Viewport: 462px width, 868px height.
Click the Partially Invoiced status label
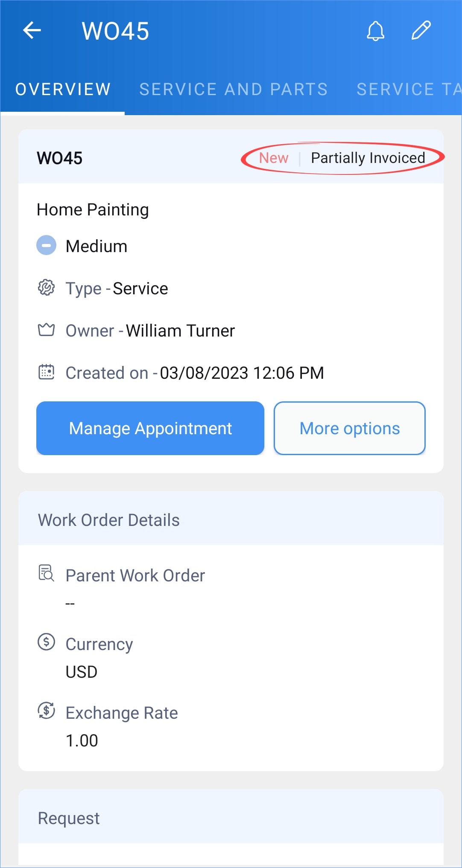tap(368, 158)
